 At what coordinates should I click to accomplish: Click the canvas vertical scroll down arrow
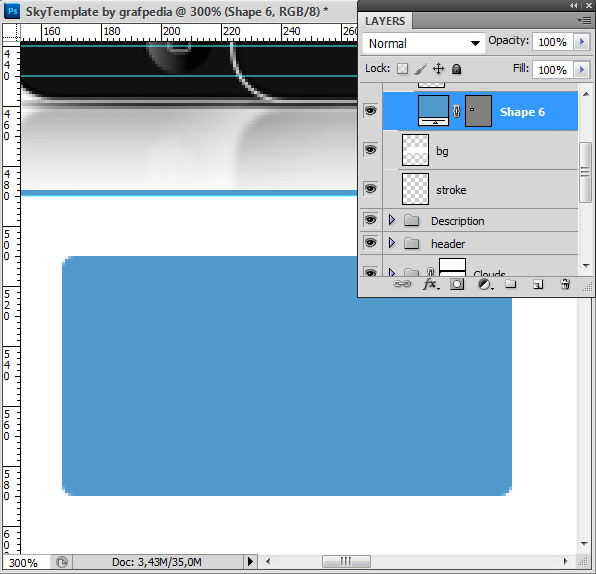(585, 544)
